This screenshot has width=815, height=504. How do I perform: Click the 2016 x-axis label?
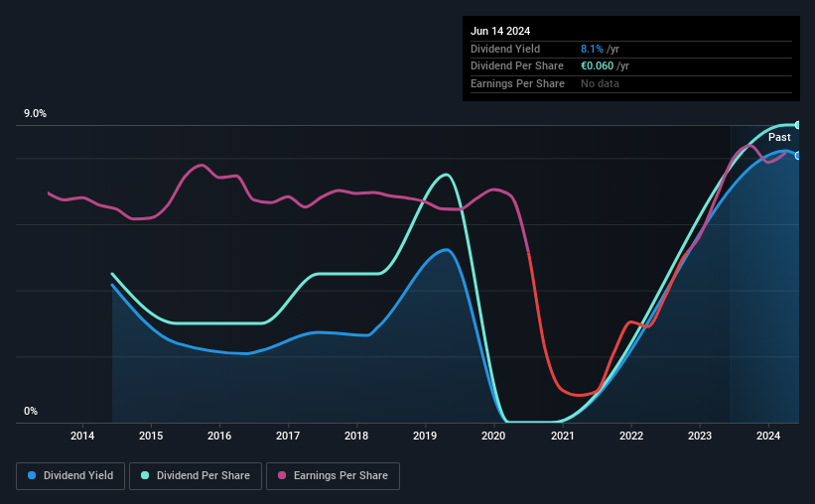pos(219,436)
